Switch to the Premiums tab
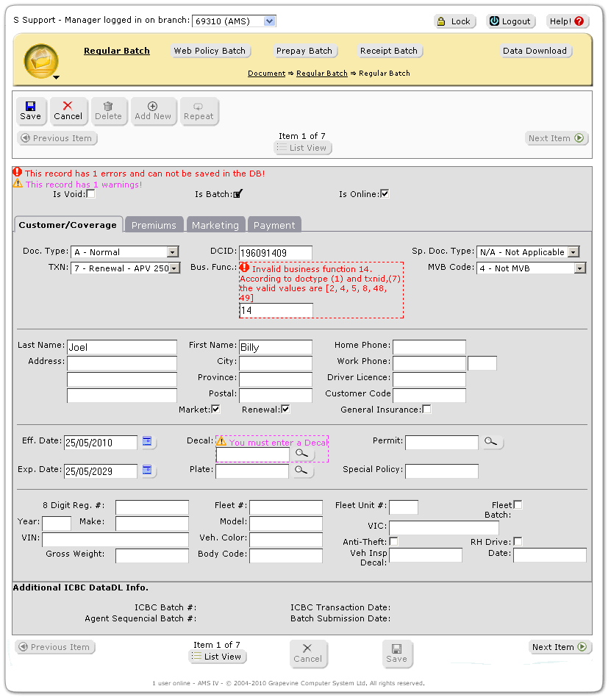This screenshot has height=700, width=611. [154, 225]
